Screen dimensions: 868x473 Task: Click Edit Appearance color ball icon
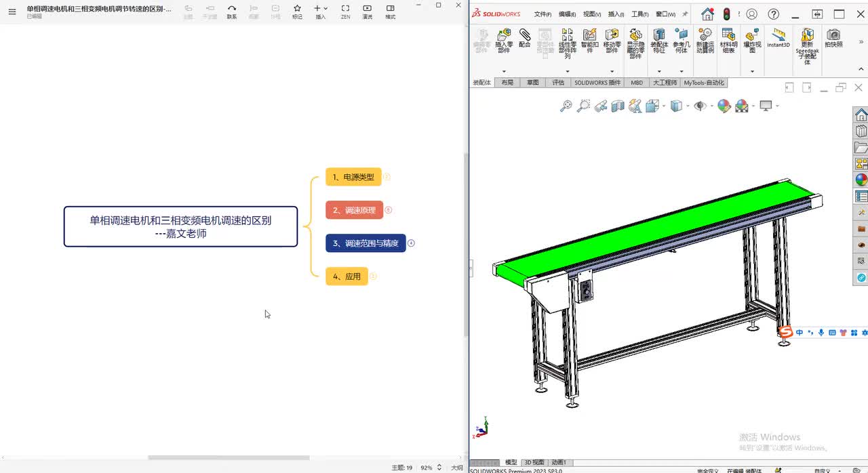pos(724,106)
